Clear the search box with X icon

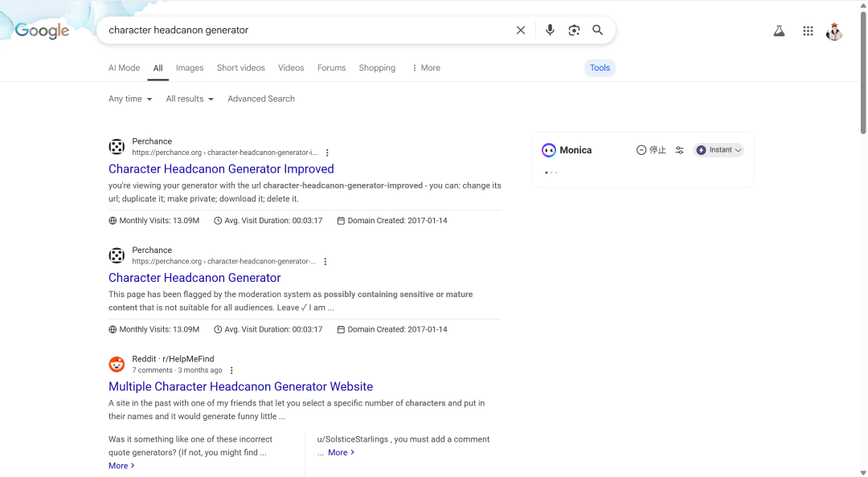click(x=520, y=31)
